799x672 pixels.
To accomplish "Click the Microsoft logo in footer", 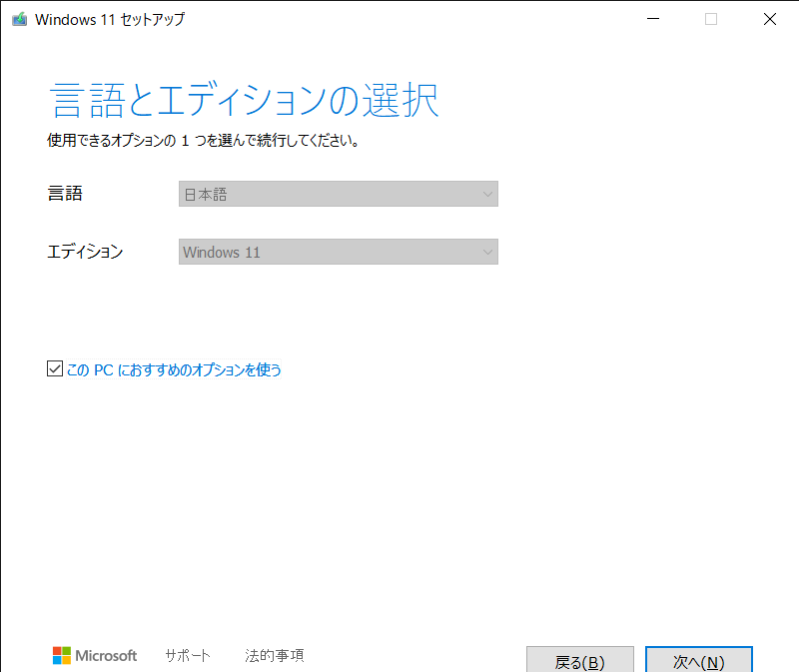I will click(95, 655).
